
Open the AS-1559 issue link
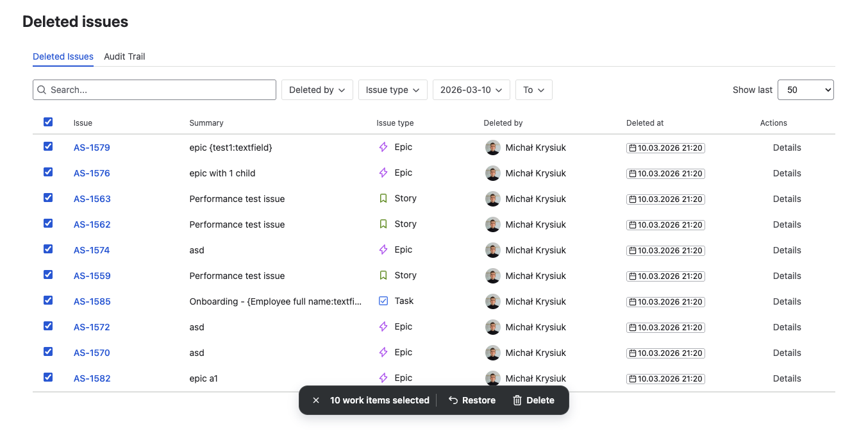pyautogui.click(x=92, y=276)
